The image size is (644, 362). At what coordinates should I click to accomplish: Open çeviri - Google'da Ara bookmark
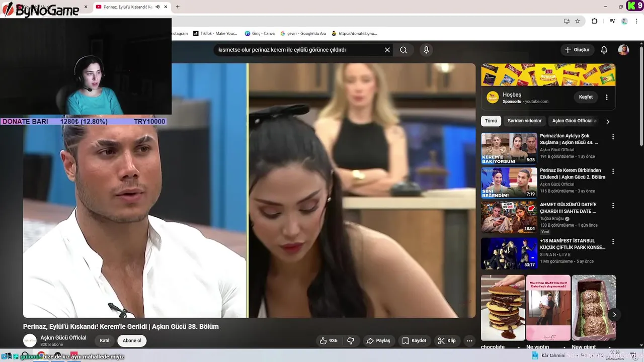tap(303, 33)
